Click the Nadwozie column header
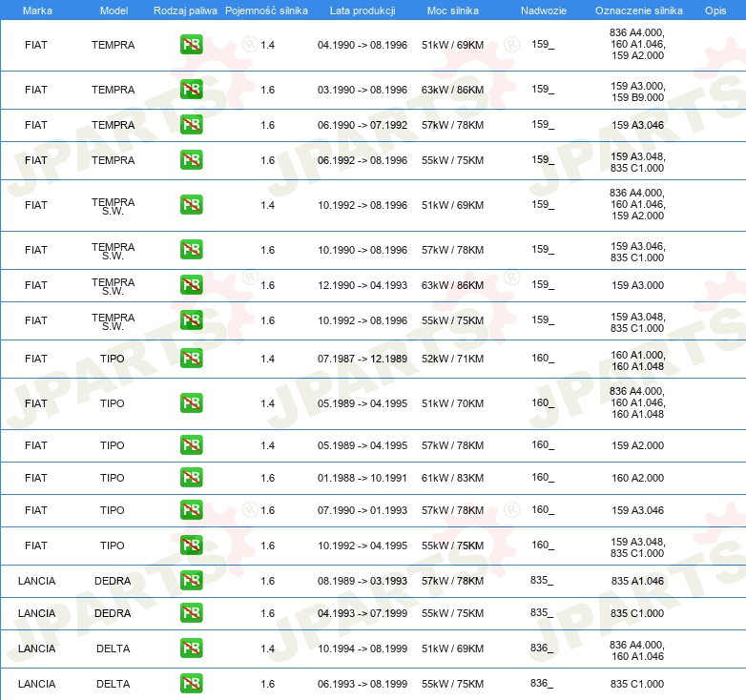The width and height of the screenshot is (746, 700). click(544, 10)
